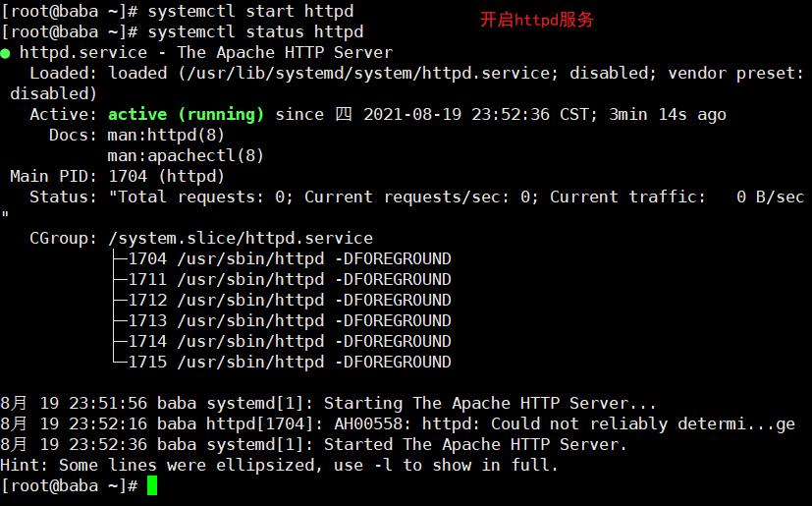Click the 'active (running)' status text
Image resolution: width=812 pixels, height=506 pixels.
pyautogui.click(x=186, y=115)
